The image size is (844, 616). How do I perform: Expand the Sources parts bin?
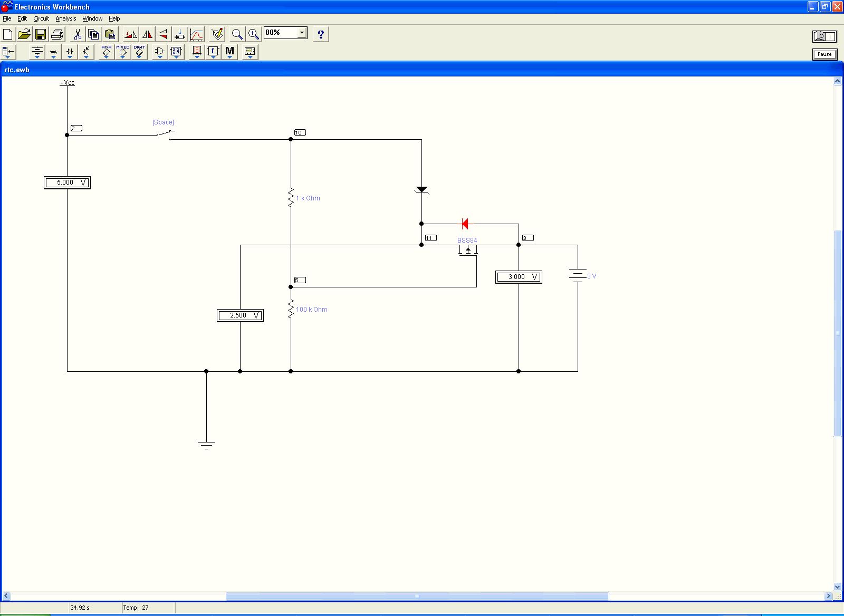point(37,52)
